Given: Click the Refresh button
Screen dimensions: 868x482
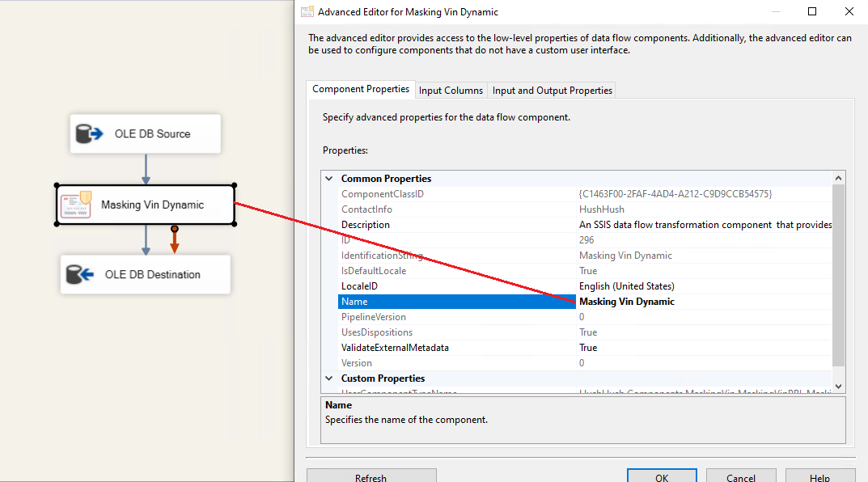Looking at the screenshot, I should (x=370, y=477).
